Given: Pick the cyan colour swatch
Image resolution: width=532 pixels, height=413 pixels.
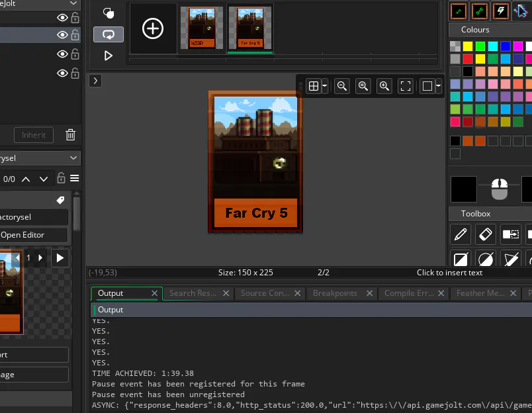Looking at the screenshot, I should click(x=493, y=46).
